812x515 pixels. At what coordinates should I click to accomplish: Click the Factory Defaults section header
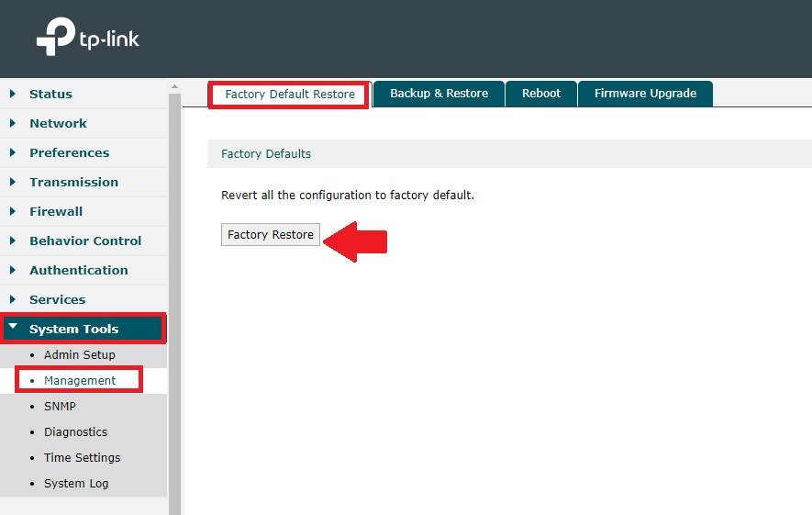(x=509, y=154)
